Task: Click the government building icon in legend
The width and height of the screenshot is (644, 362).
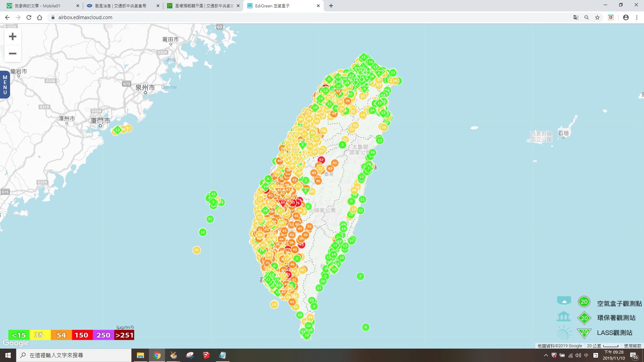Action: [563, 316]
